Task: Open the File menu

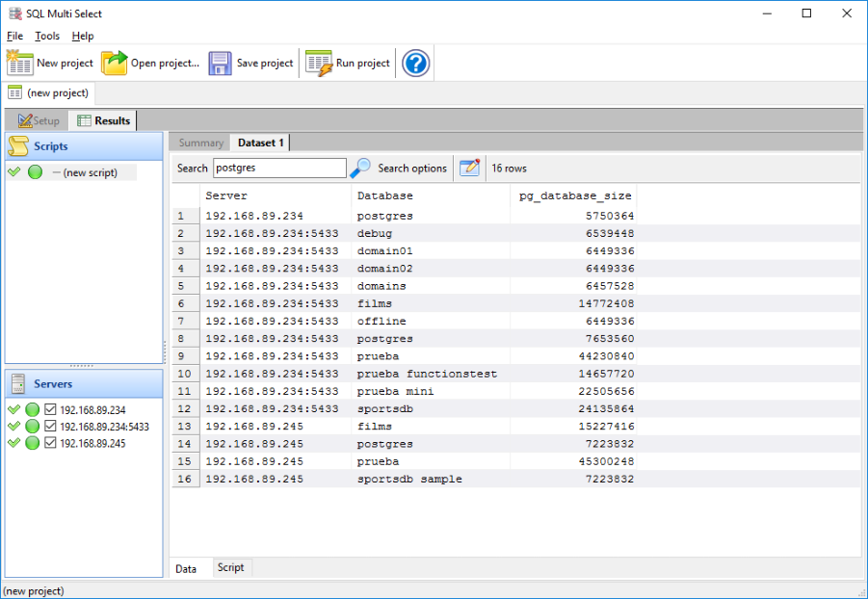Action: [x=14, y=36]
